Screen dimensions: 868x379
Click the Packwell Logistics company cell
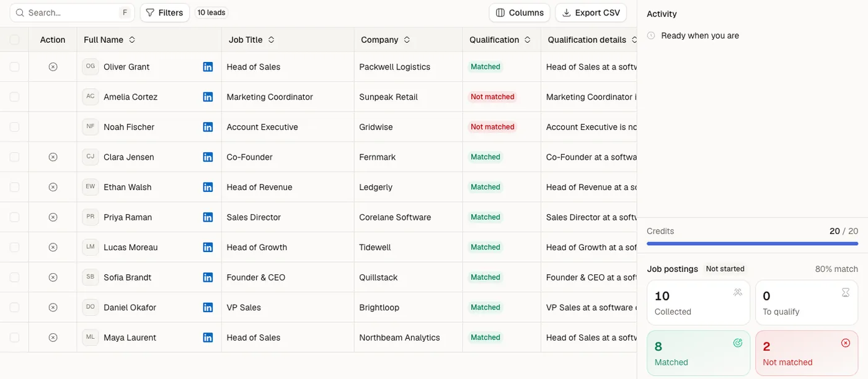(x=409, y=67)
